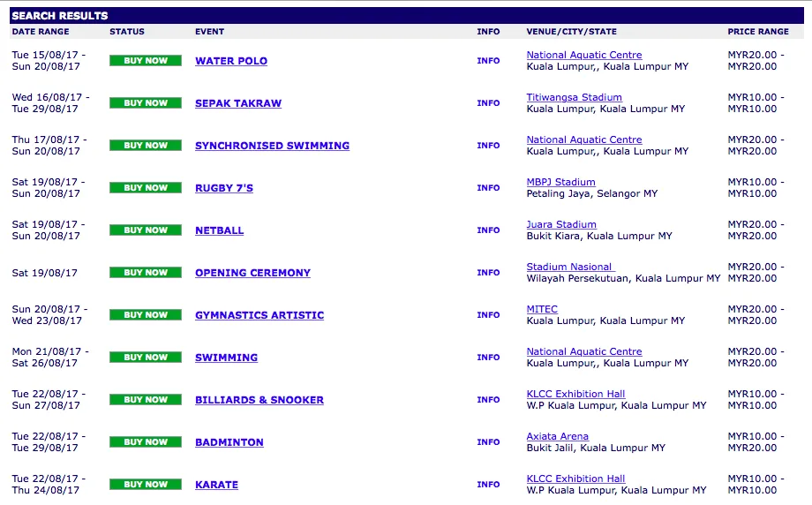Open Info for Rugby 7's
The width and height of the screenshot is (812, 505).
(x=488, y=188)
